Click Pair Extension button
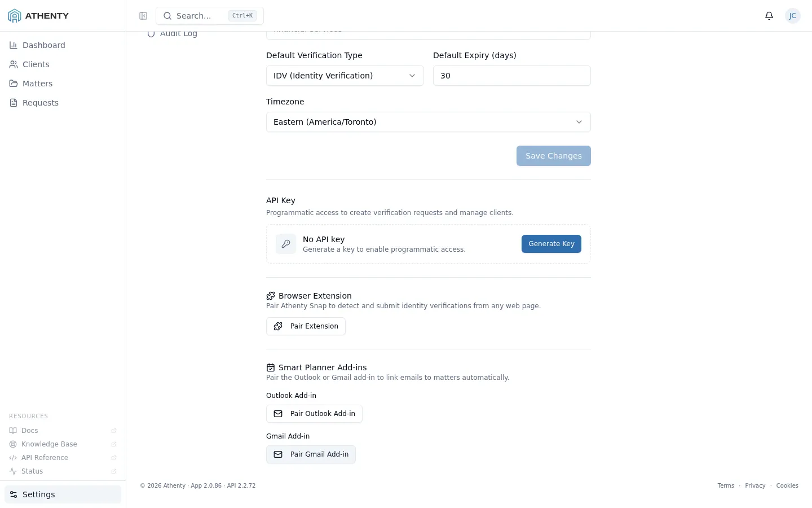Viewport: 812px width, 508px height. pos(306,326)
